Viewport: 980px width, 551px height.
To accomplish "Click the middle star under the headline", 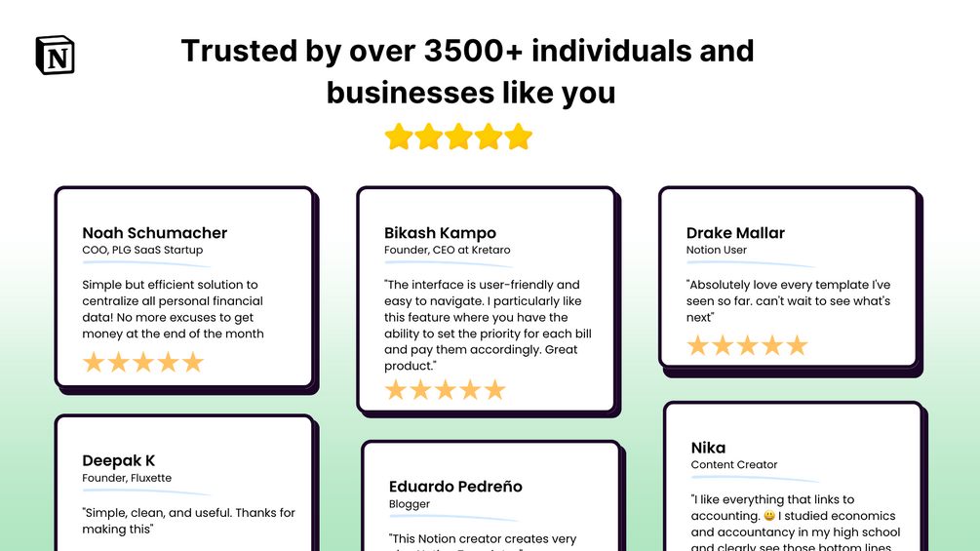I will click(458, 137).
